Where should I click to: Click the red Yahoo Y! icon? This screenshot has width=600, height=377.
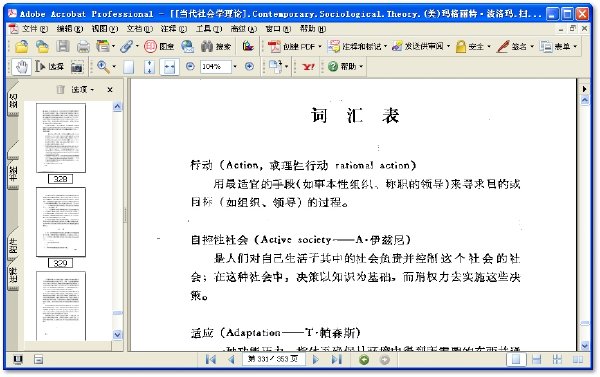308,67
